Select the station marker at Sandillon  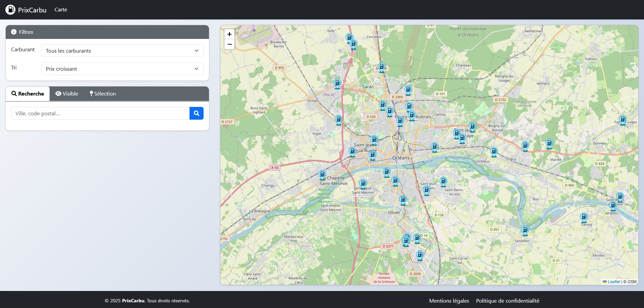pyautogui.click(x=525, y=230)
